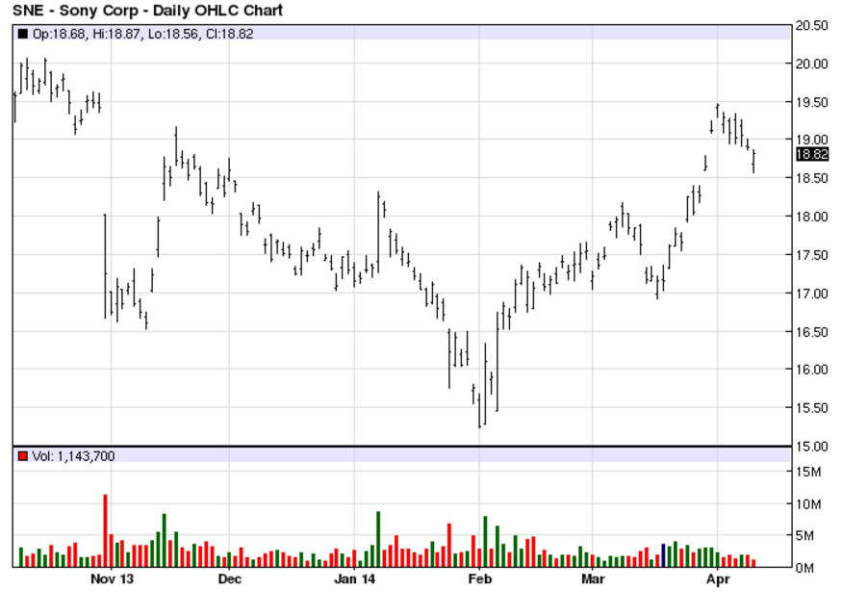
Task: Click the 10M volume axis label
Action: [808, 504]
